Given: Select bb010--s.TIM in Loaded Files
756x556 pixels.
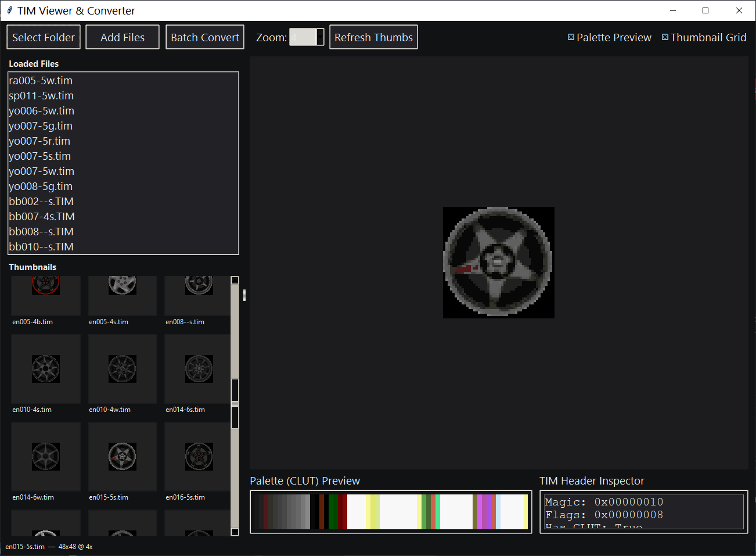Looking at the screenshot, I should [x=123, y=247].
